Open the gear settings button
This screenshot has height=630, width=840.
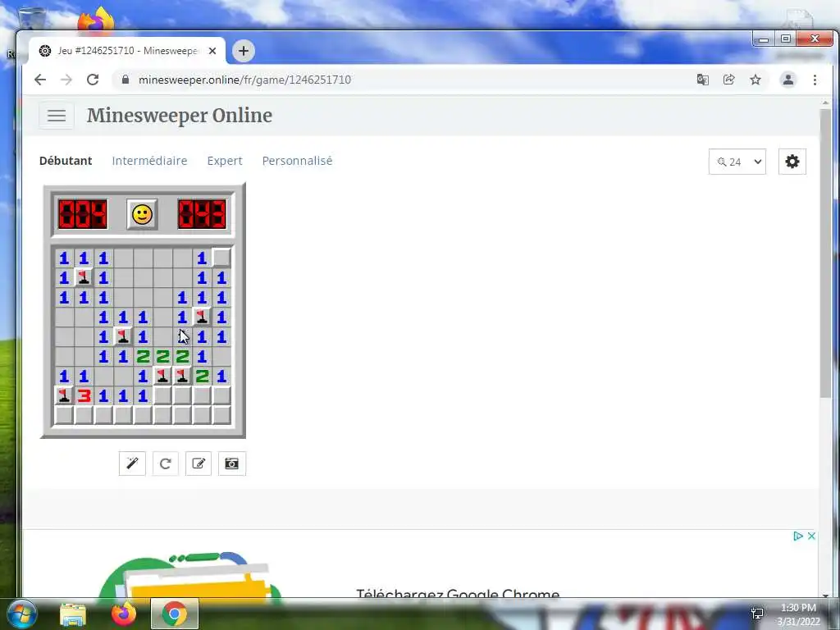tap(792, 162)
